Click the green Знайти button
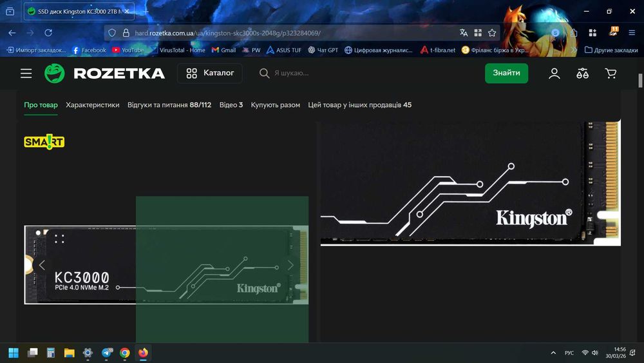The height and width of the screenshot is (363, 644). [506, 73]
